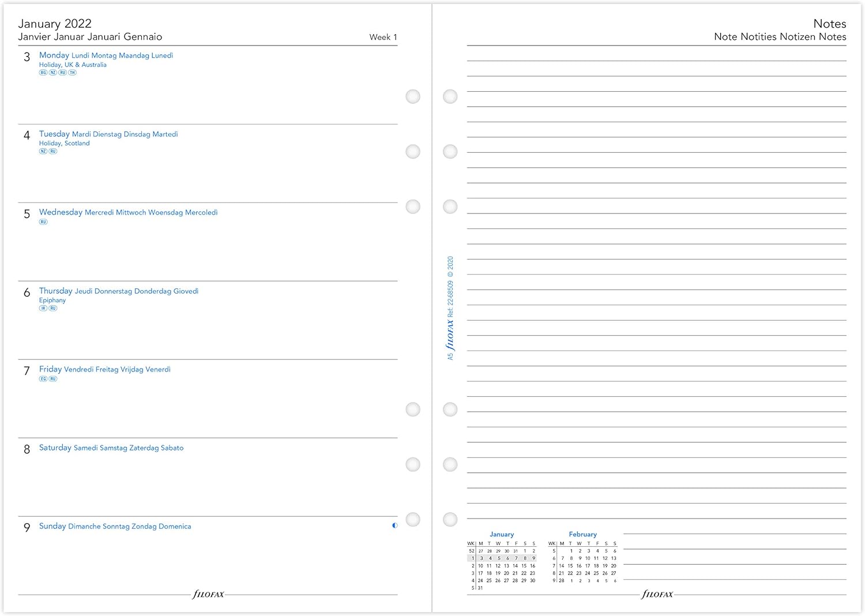The height and width of the screenshot is (616, 865).
Task: Click the first ruled line of Notes page
Action: (656, 61)
